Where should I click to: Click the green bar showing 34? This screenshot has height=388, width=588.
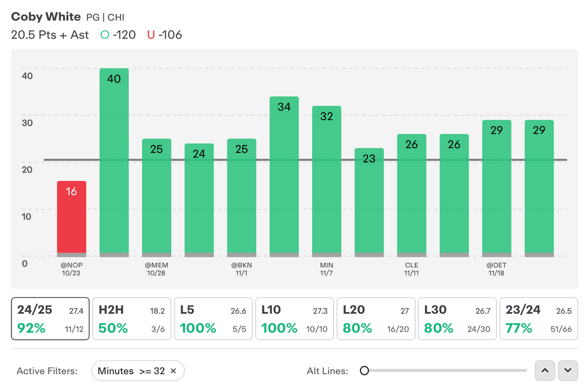[x=284, y=176]
